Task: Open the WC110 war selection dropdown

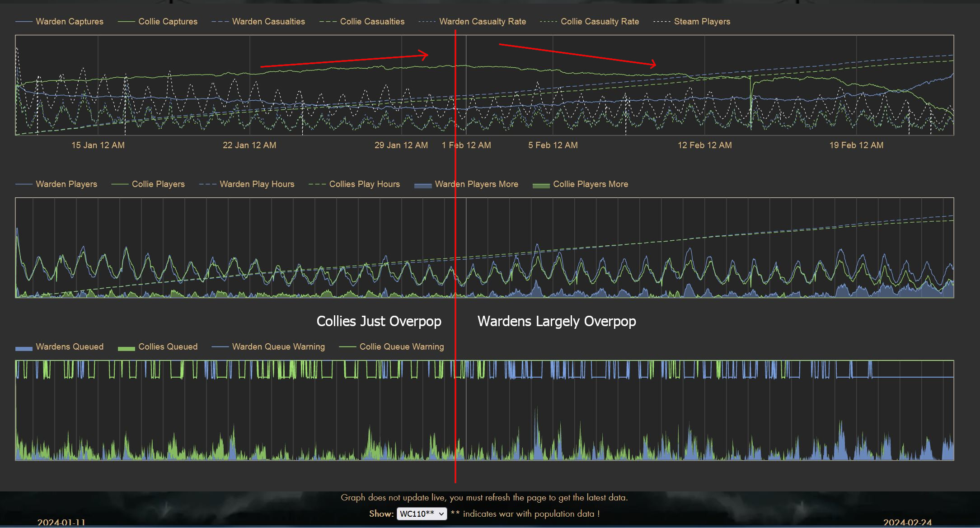Action: click(x=422, y=514)
